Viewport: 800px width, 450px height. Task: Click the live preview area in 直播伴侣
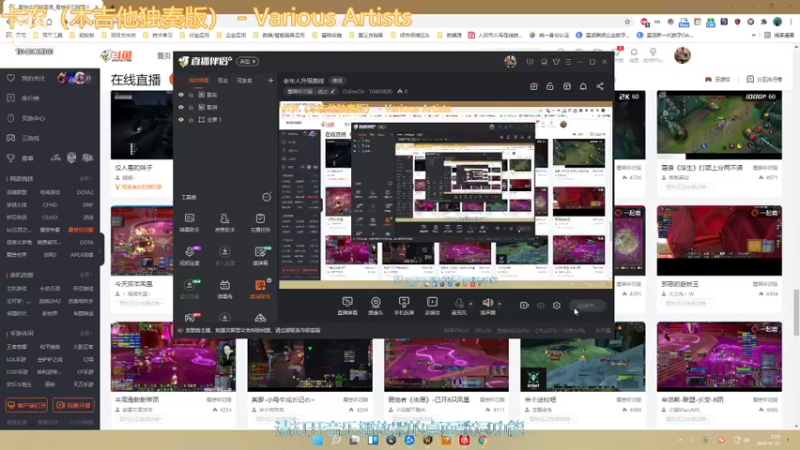[x=445, y=195]
